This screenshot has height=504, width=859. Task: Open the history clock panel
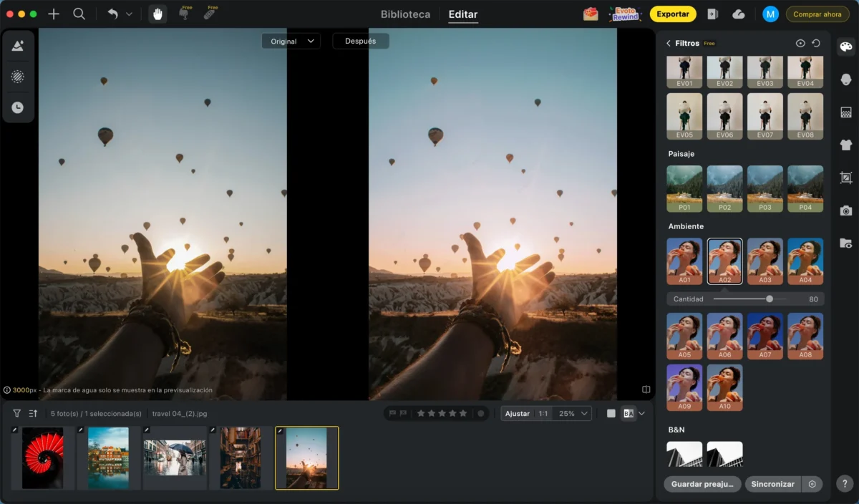click(x=18, y=107)
